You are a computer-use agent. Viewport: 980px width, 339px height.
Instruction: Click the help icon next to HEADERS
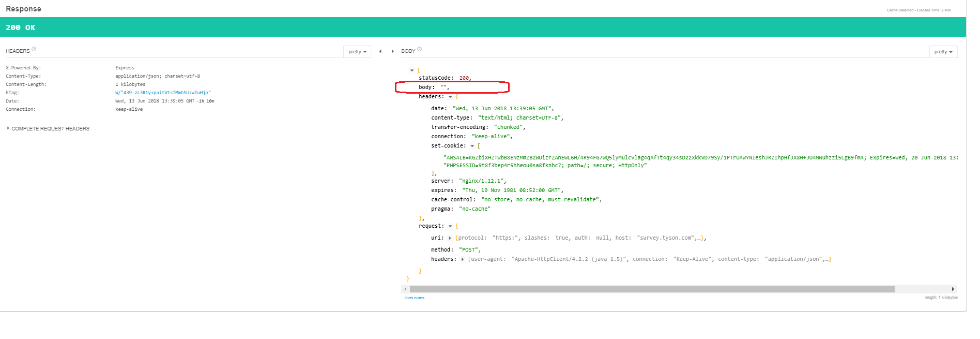(34, 49)
